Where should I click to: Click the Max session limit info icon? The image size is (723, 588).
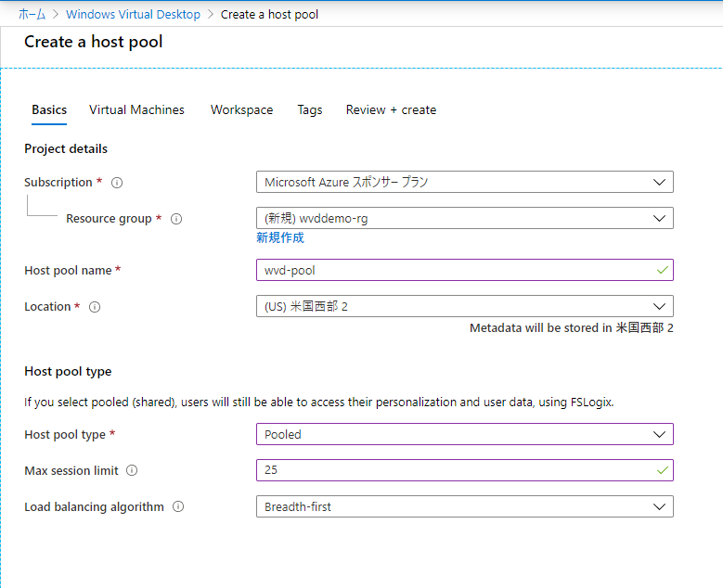pyautogui.click(x=132, y=471)
